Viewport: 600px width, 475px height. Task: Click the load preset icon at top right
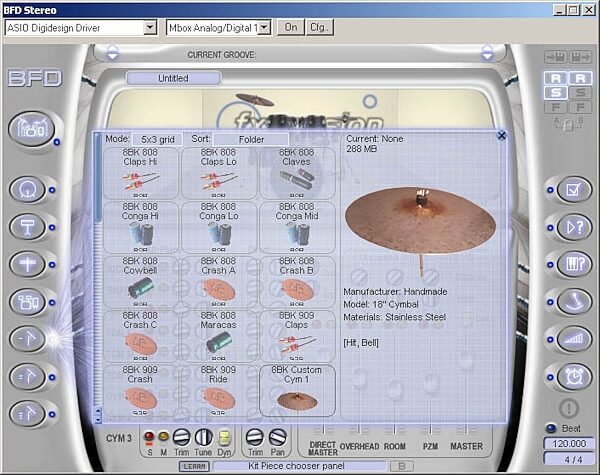[580, 57]
